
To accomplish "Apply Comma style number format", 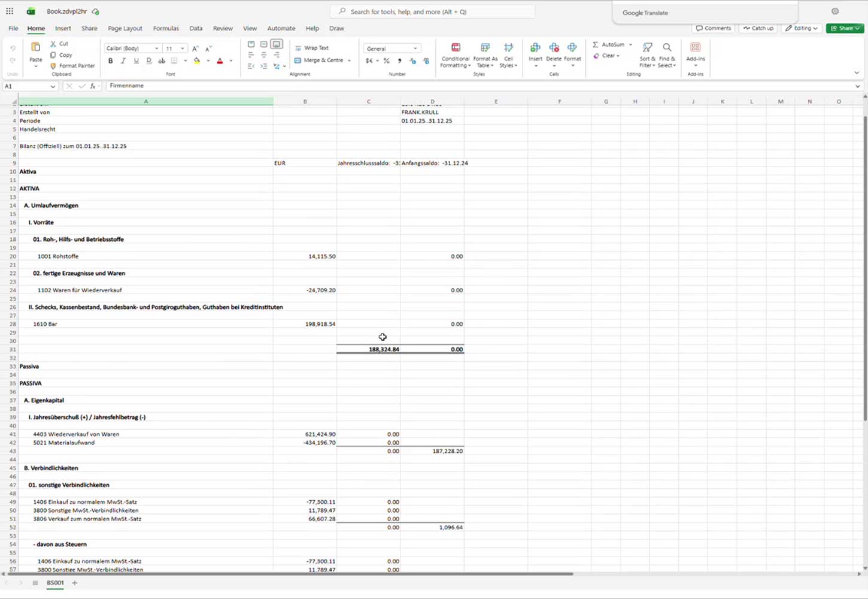I will click(x=399, y=60).
